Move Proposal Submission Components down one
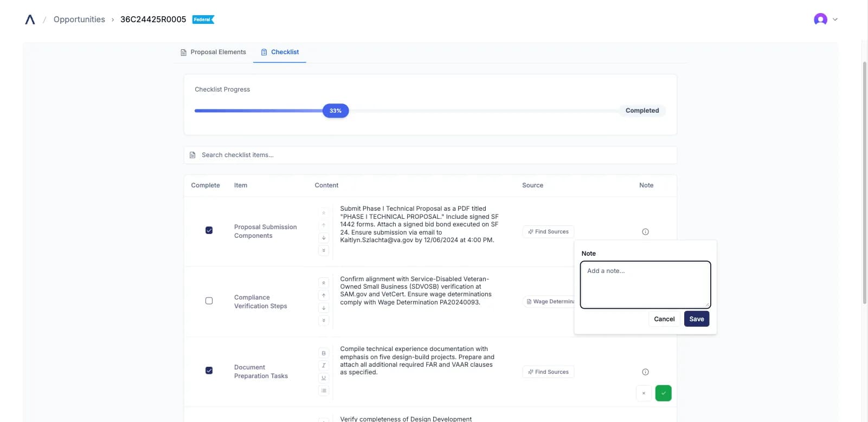This screenshot has width=868, height=422. [x=324, y=238]
